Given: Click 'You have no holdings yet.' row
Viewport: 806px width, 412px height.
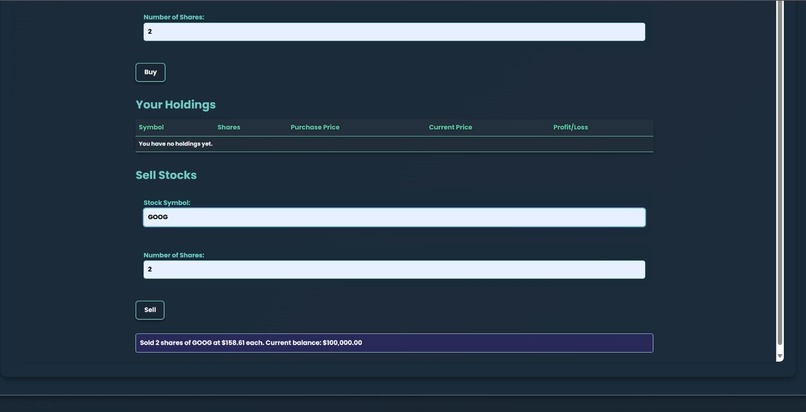Looking at the screenshot, I should pos(394,144).
